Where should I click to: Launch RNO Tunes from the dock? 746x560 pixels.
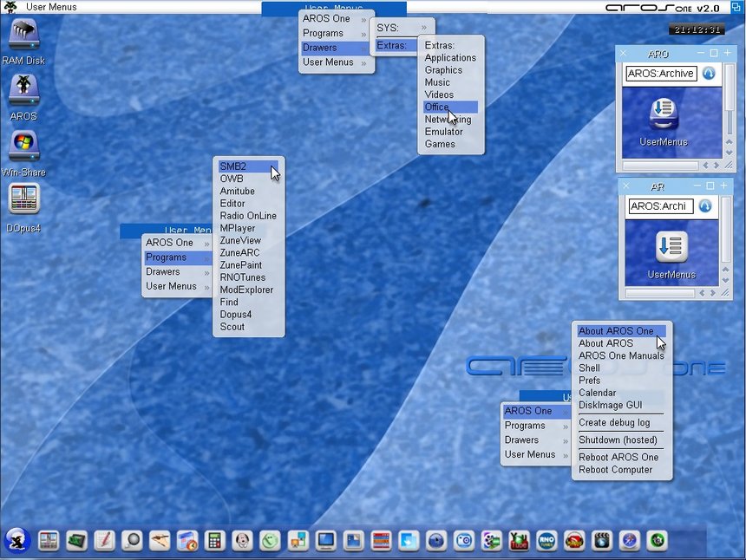546,540
